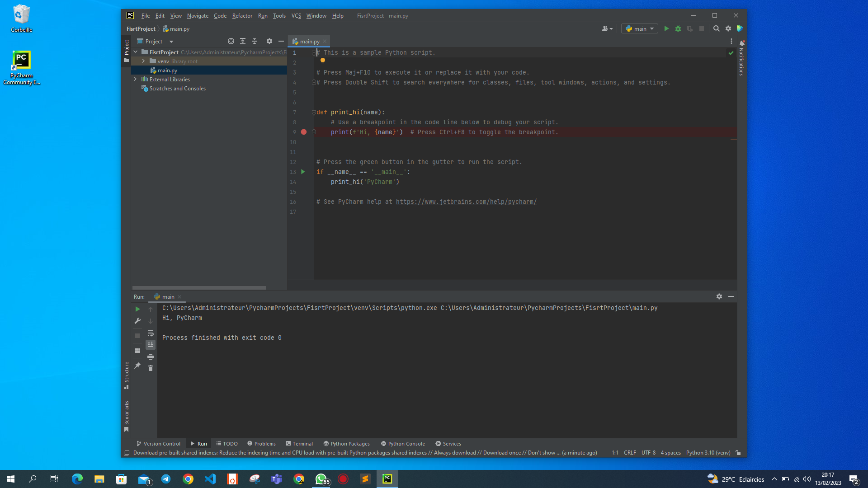Restore layout icon in the Run panel

[137, 351]
